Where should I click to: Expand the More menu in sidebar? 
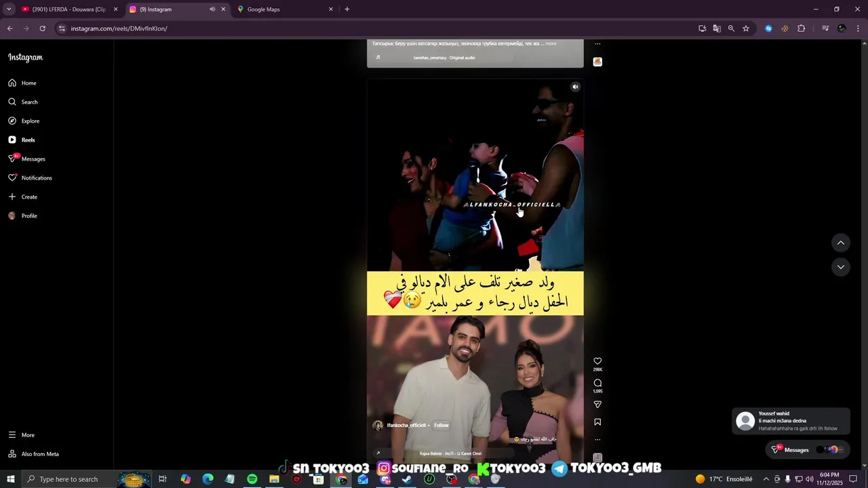click(x=21, y=435)
